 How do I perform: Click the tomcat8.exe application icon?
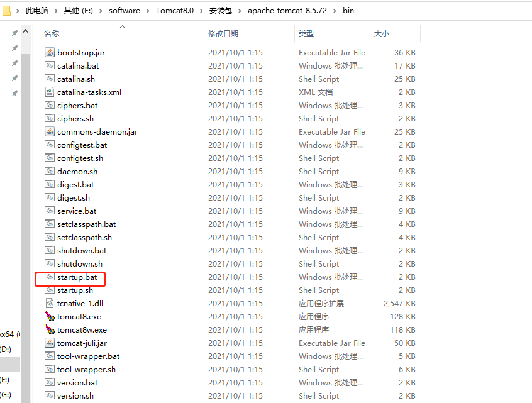pyautogui.click(x=50, y=316)
